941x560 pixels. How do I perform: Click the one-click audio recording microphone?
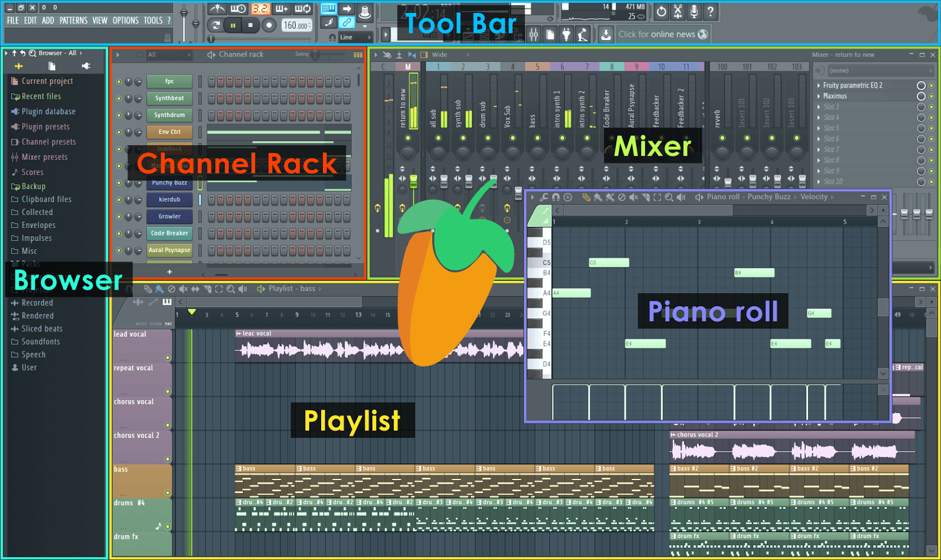pyautogui.click(x=694, y=11)
